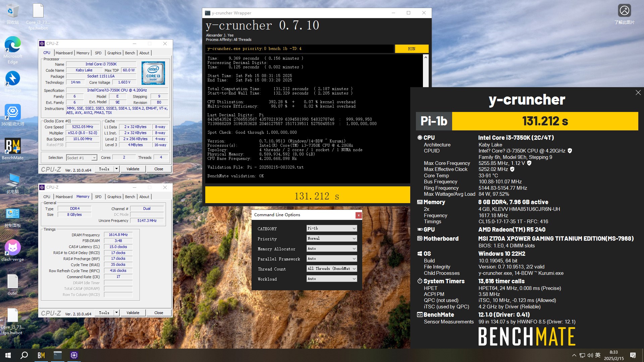Open About tab in upper CPU-Z
This screenshot has height=362, width=644.
point(144,53)
